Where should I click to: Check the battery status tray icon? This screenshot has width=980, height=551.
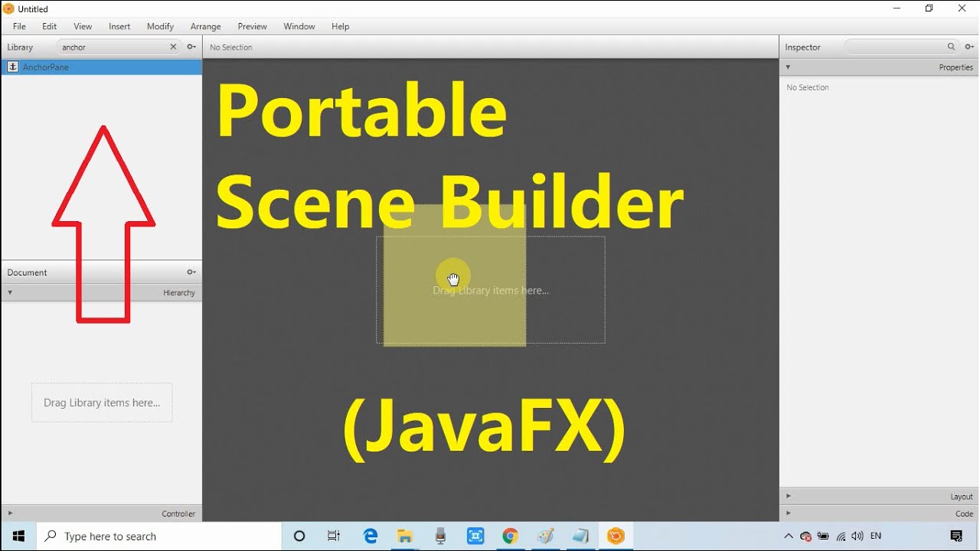click(x=823, y=536)
